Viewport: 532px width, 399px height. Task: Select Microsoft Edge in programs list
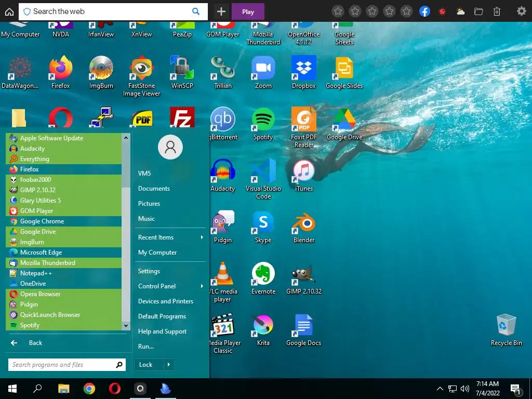(64, 252)
